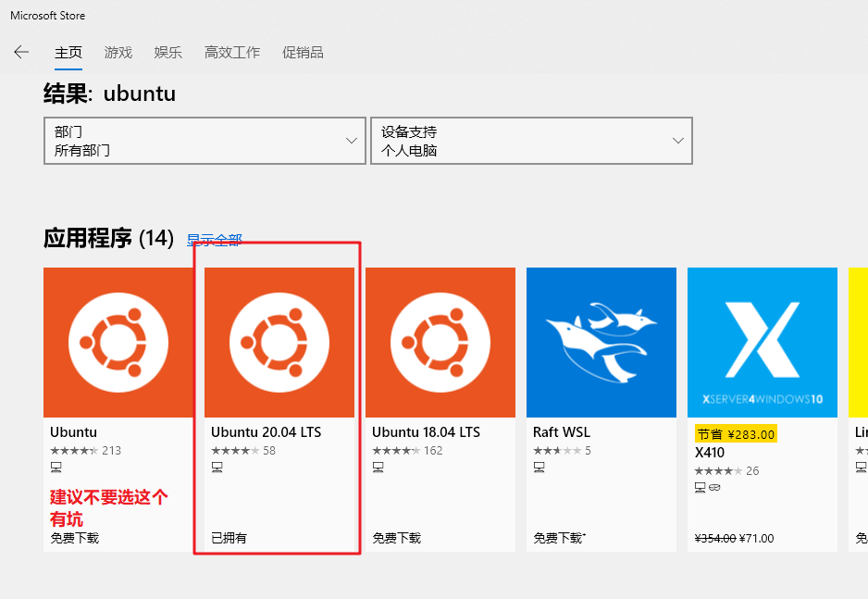Click the Microsoft Store window title
Screen dimensions: 868x599
47,16
